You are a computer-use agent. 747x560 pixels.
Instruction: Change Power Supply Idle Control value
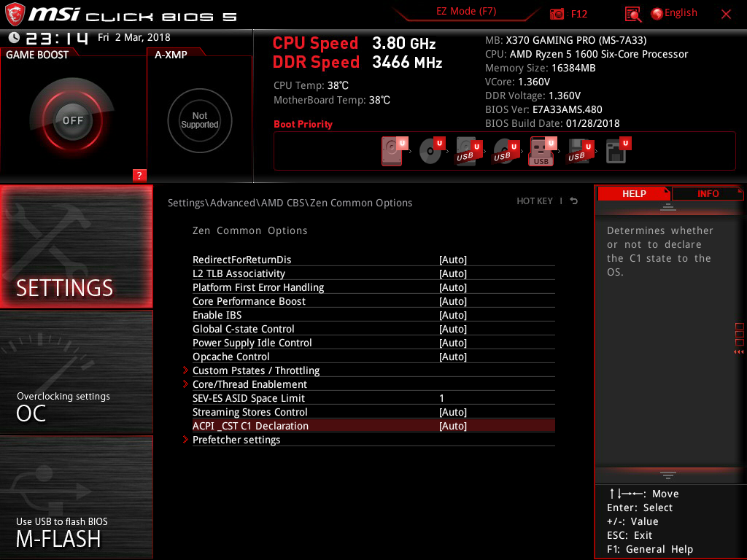point(452,343)
